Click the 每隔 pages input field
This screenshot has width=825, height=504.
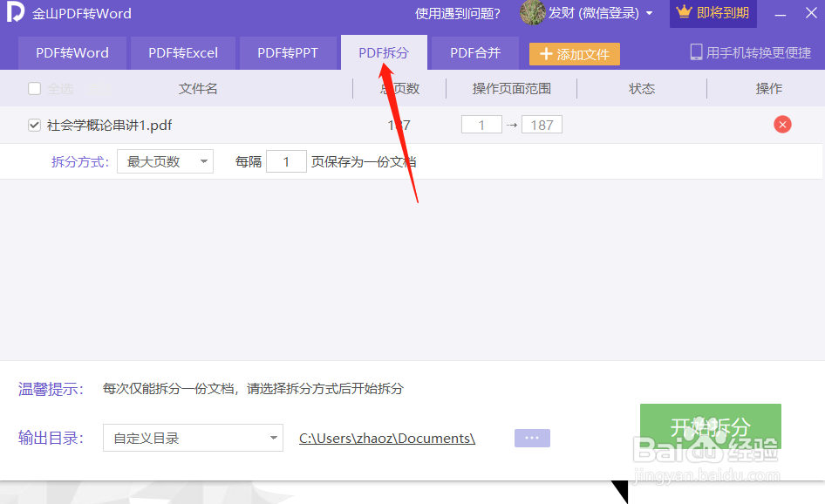click(x=286, y=161)
